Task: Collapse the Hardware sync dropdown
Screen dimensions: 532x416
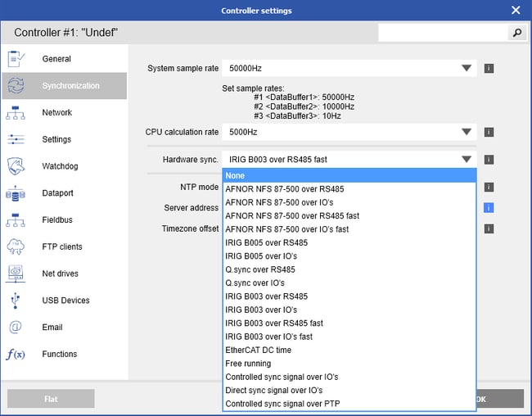Action: coord(466,160)
